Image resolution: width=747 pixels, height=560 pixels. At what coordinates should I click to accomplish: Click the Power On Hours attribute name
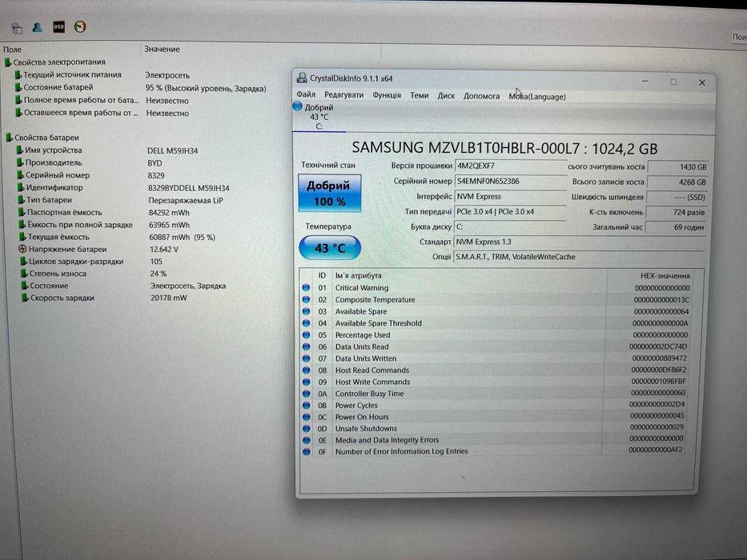tap(362, 417)
